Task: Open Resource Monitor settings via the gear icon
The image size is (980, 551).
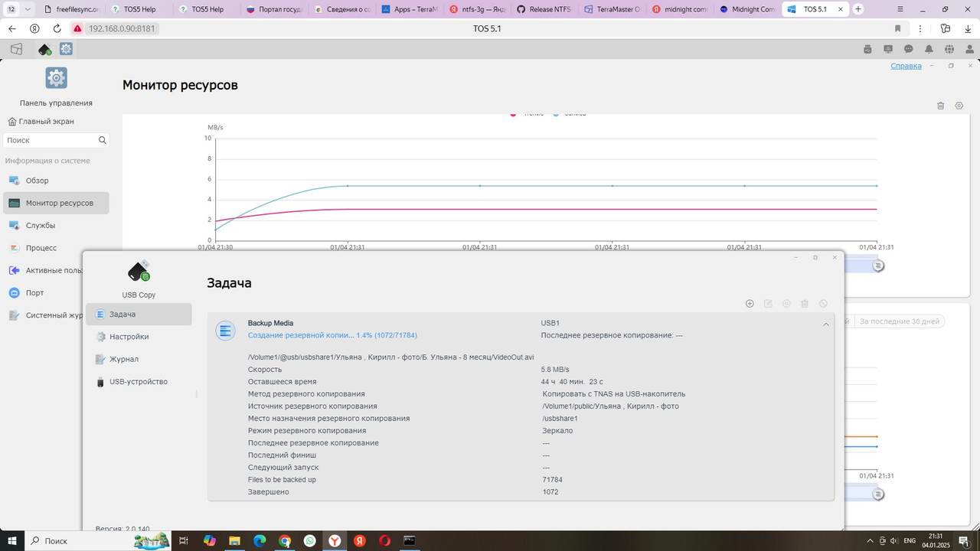Action: [959, 106]
